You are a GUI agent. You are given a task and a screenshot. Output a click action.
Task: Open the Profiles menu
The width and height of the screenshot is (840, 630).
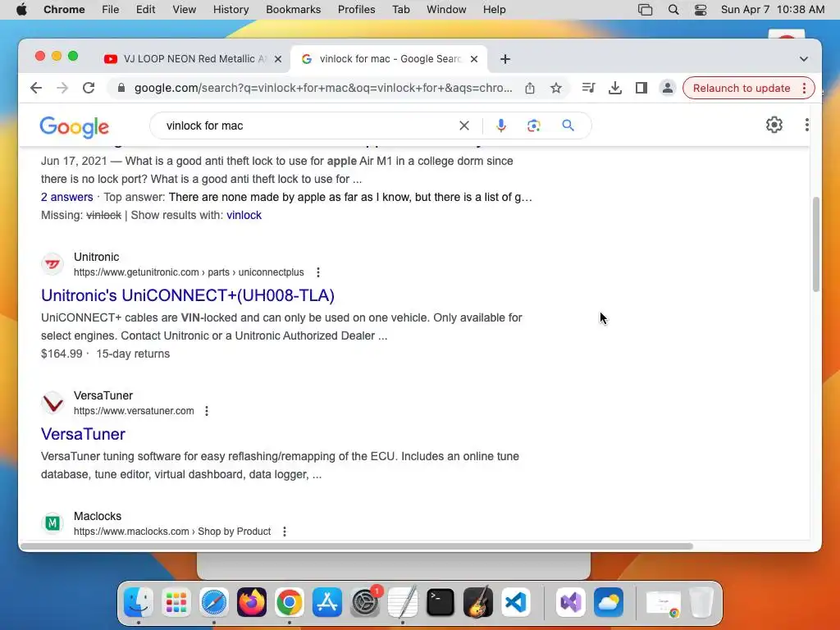[356, 10]
